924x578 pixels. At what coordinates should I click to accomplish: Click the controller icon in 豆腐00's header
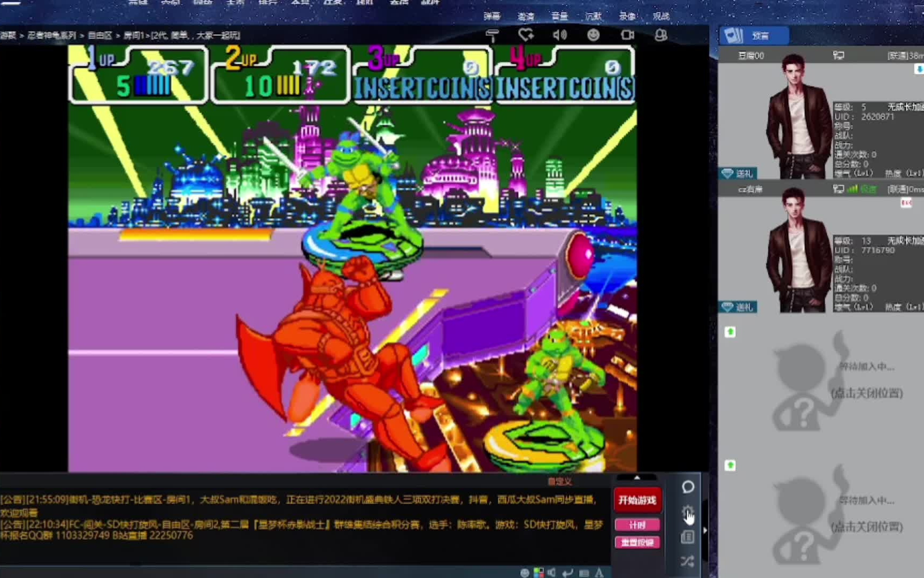pos(838,55)
